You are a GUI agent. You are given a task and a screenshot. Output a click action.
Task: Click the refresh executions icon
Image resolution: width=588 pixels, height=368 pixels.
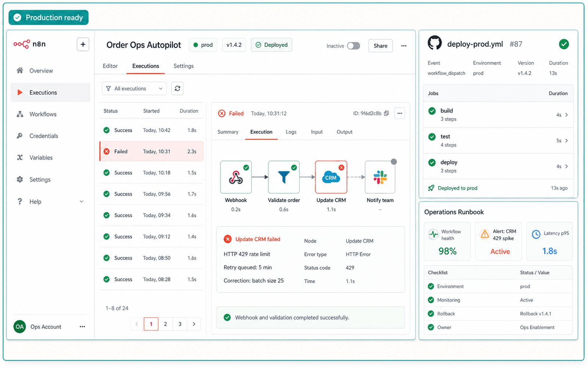[178, 89]
